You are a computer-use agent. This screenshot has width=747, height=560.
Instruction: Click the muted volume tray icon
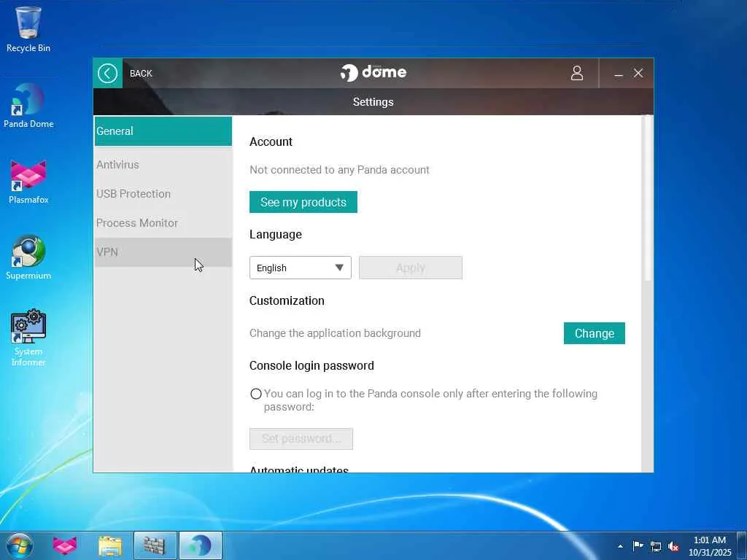673,546
